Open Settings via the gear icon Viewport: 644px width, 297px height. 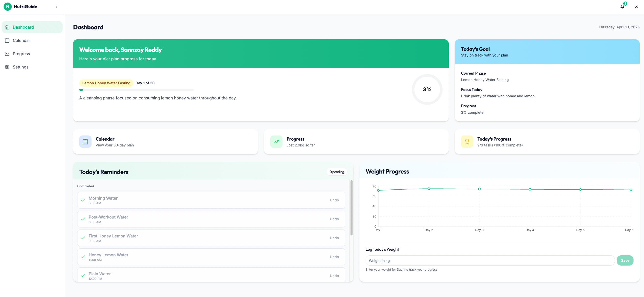[x=7, y=67]
